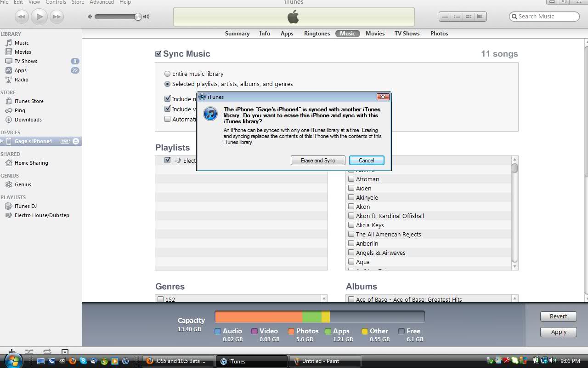Check the Alicia Keys artist checkbox
Viewport: 588px width, 368px height.
tap(351, 225)
